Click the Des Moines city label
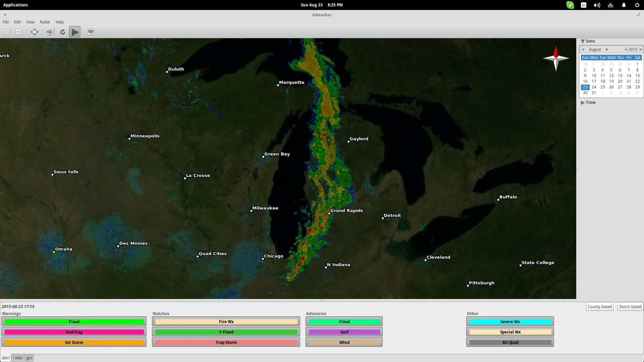644x362 pixels. pyautogui.click(x=133, y=243)
